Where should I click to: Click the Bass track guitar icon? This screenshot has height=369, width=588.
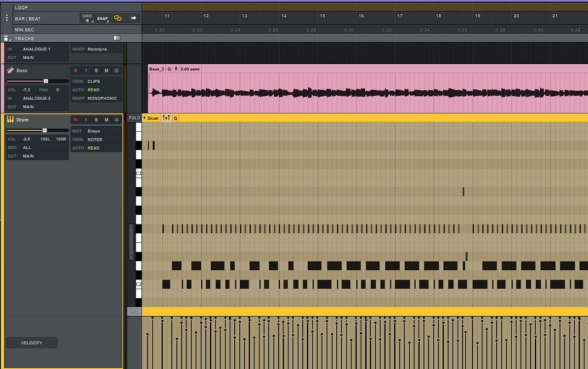tap(10, 70)
